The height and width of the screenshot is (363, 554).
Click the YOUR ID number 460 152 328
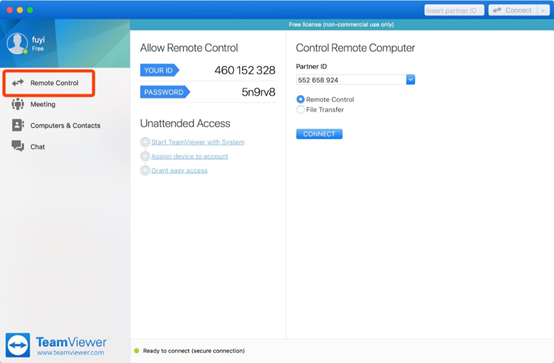tap(245, 70)
